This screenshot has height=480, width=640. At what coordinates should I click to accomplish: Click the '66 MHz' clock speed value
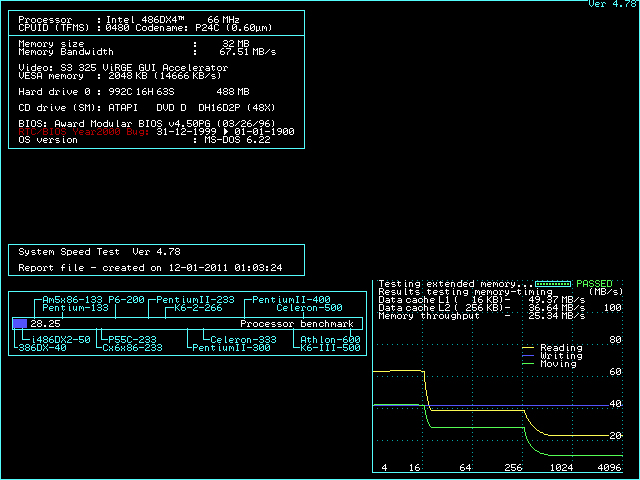223,20
